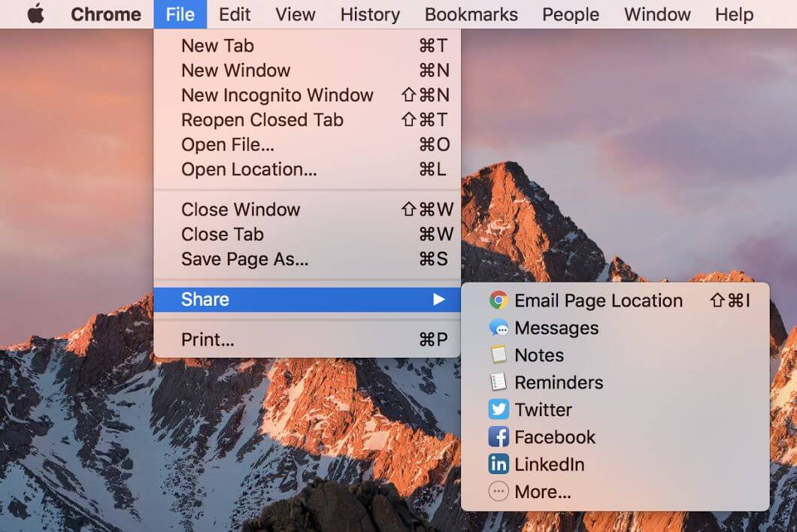Select New Incognito Window
Image resolution: width=797 pixels, height=532 pixels.
(277, 95)
